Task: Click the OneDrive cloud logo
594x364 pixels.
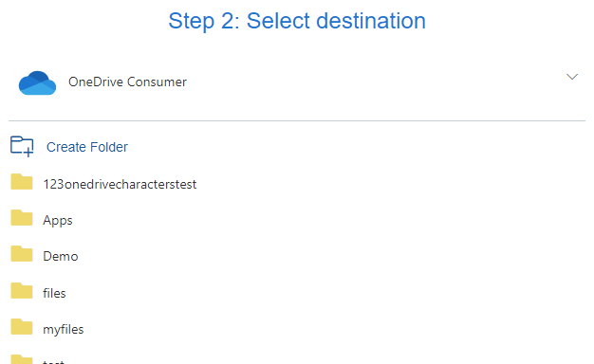Action: pos(38,82)
